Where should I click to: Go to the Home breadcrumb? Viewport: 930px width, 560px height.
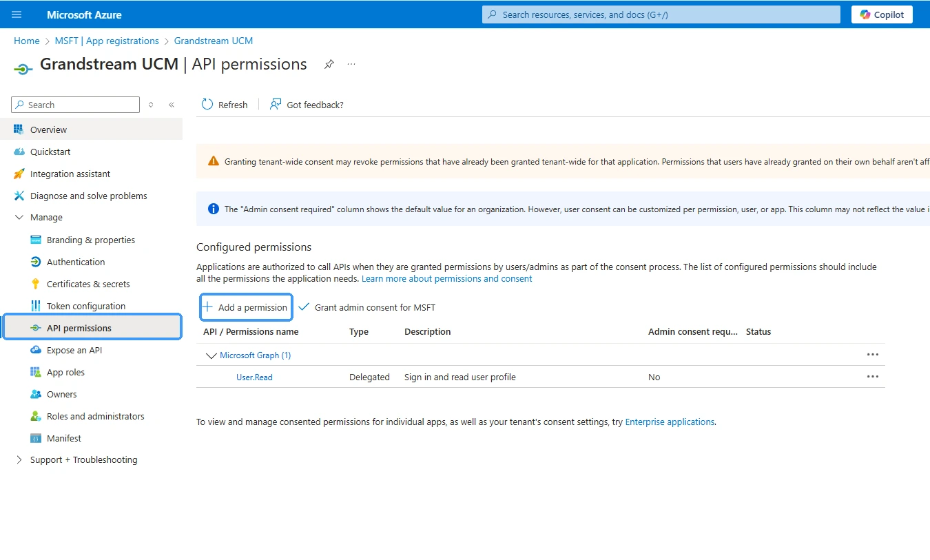click(x=27, y=41)
